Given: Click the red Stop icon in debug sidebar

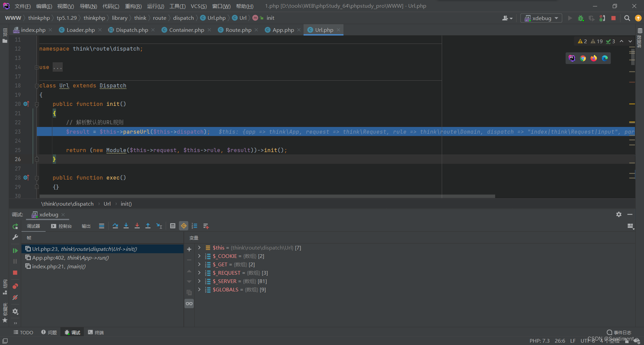Looking at the screenshot, I should point(15,273).
